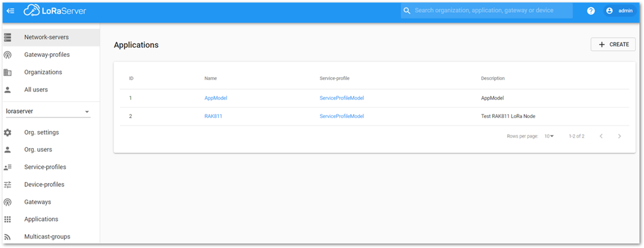Click the Device-profiles sliders icon

[8, 185]
